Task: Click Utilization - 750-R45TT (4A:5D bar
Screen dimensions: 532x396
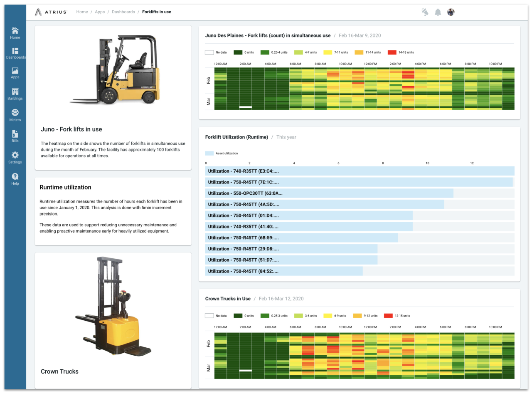Action: [325, 204]
